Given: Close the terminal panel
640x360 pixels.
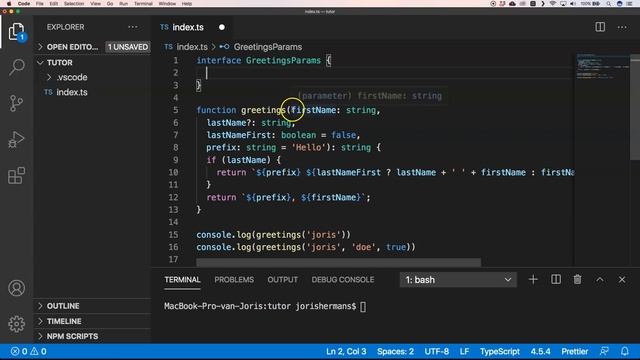Looking at the screenshot, I should point(622,280).
